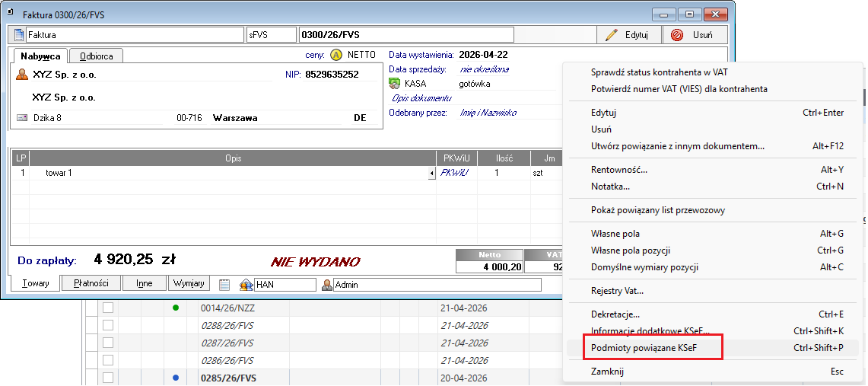Image resolution: width=868 pixels, height=386 pixels.
Task: Check the box for row 0014/26/NZZ
Action: tap(107, 308)
